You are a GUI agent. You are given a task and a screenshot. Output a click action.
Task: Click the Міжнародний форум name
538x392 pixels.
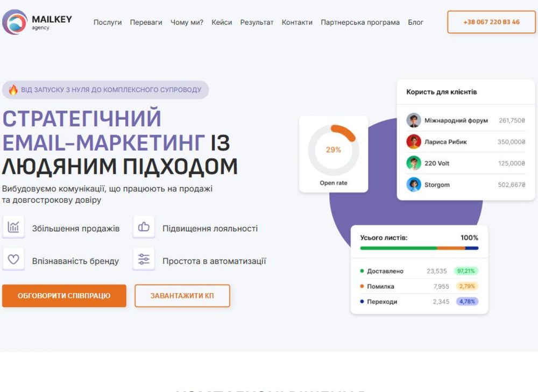[x=456, y=120]
